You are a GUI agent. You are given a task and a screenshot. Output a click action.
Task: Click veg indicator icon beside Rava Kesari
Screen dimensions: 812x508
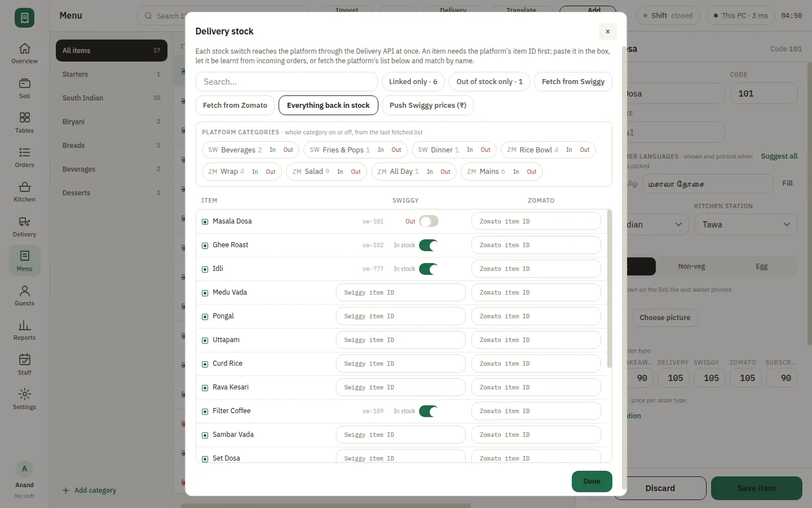tap(205, 388)
